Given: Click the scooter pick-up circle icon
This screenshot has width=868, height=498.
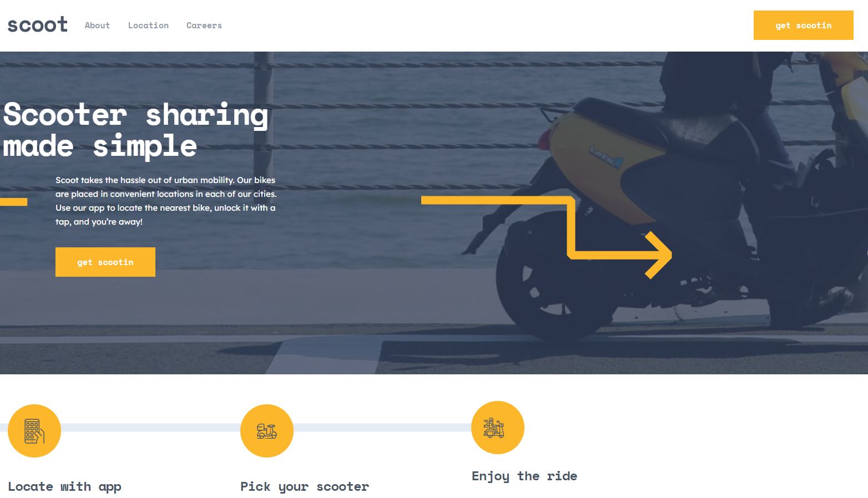Looking at the screenshot, I should pyautogui.click(x=267, y=431).
